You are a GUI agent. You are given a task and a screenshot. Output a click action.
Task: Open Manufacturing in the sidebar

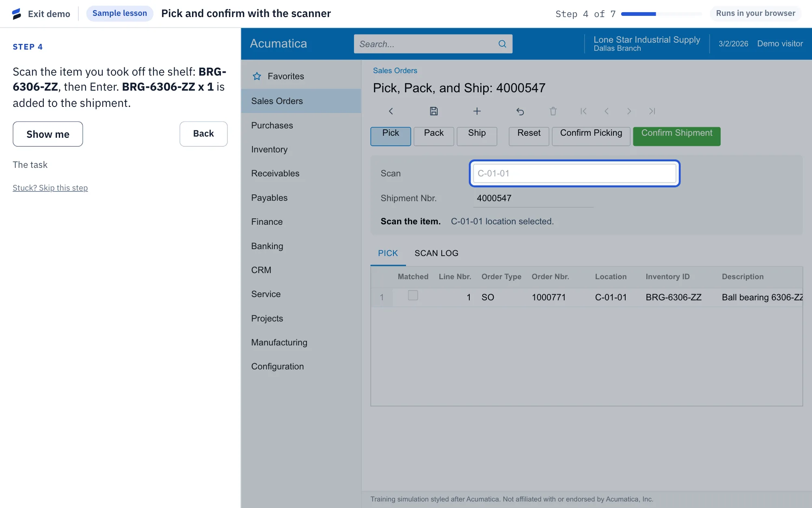point(301,343)
